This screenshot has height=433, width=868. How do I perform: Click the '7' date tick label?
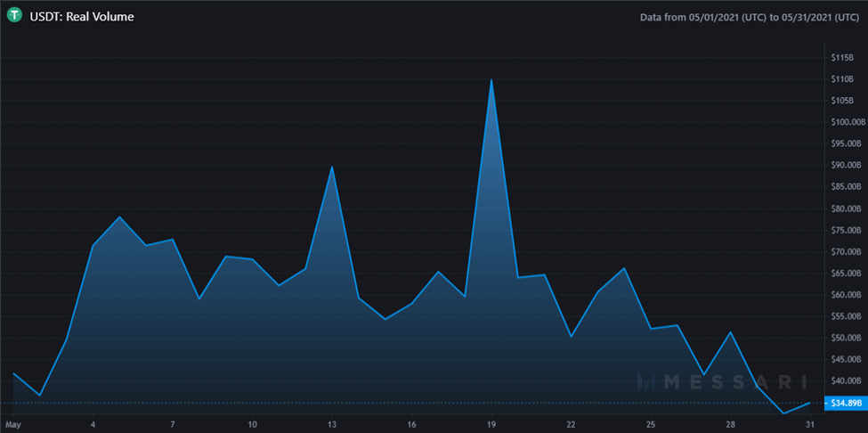tap(173, 423)
